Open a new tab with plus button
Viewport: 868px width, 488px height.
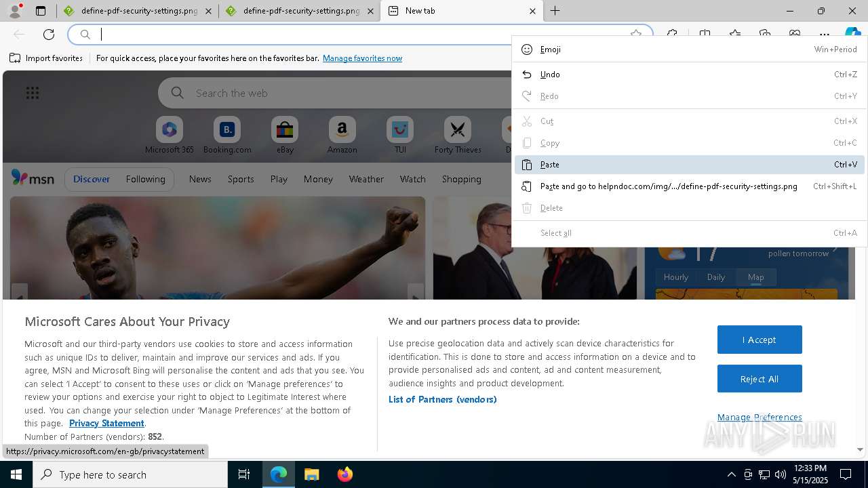tap(555, 11)
